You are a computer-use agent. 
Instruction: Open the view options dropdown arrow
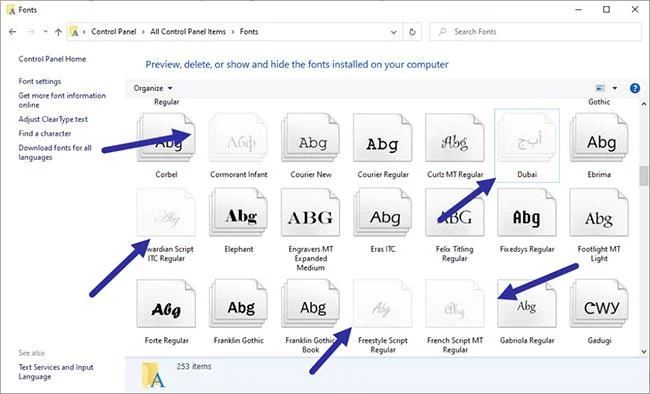pyautogui.click(x=615, y=88)
